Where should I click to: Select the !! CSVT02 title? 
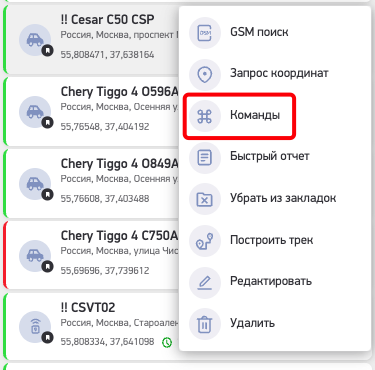88,307
